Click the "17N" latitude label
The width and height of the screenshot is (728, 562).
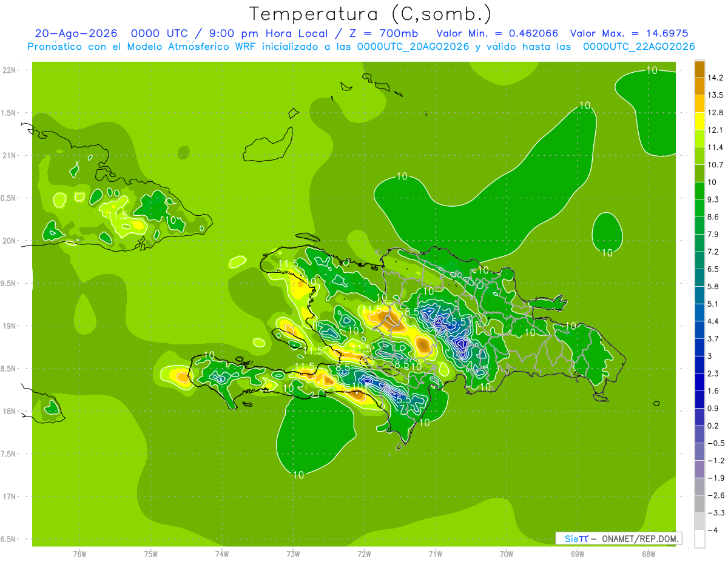(x=10, y=497)
